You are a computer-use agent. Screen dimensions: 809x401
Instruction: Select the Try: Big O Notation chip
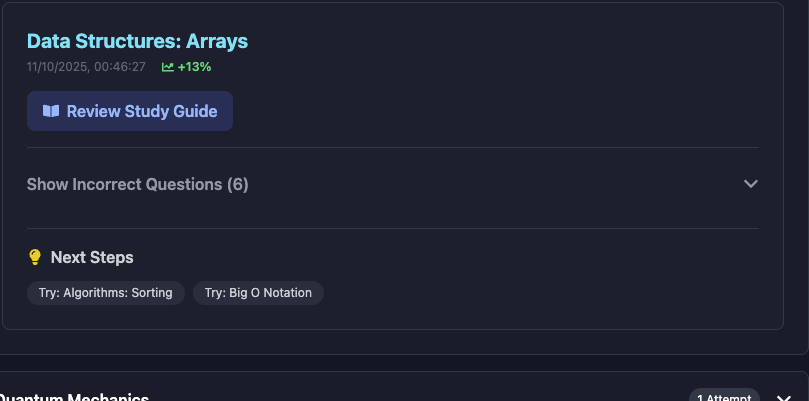click(258, 293)
